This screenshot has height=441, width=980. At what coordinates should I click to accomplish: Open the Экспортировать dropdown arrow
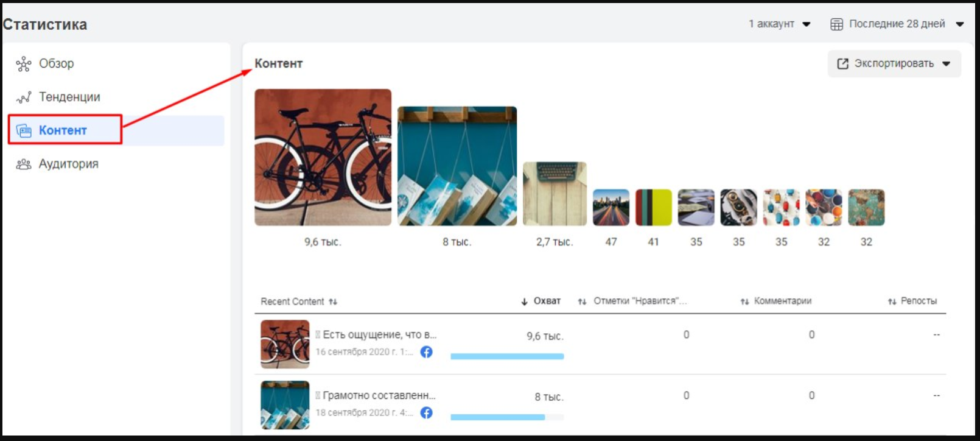(x=946, y=64)
